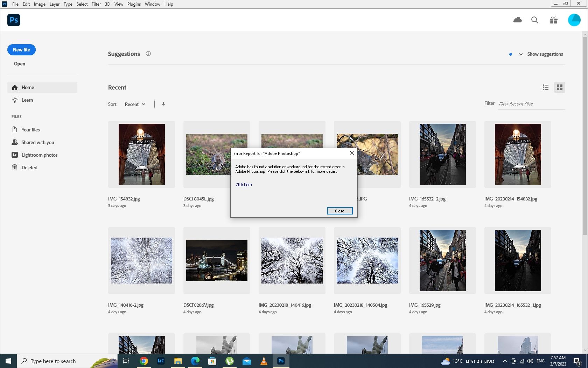
Task: Open the Plugins menu
Action: [x=134, y=4]
